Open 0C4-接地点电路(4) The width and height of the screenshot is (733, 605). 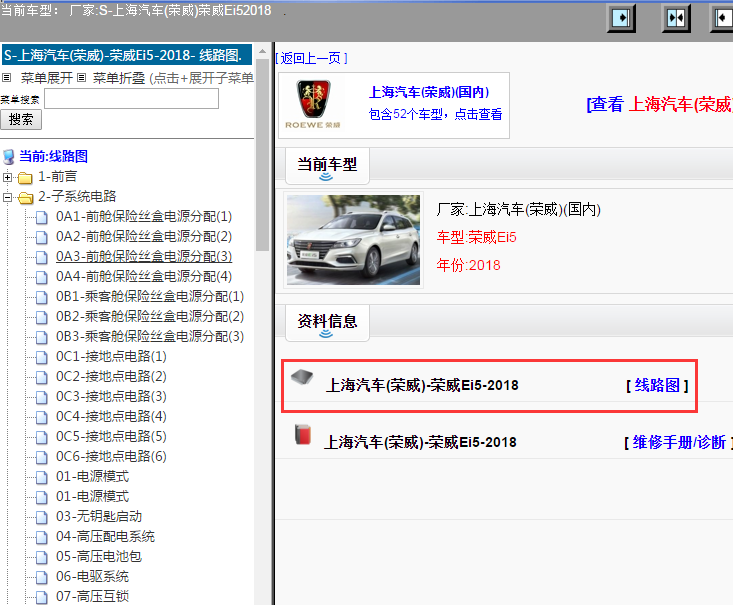(x=111, y=417)
